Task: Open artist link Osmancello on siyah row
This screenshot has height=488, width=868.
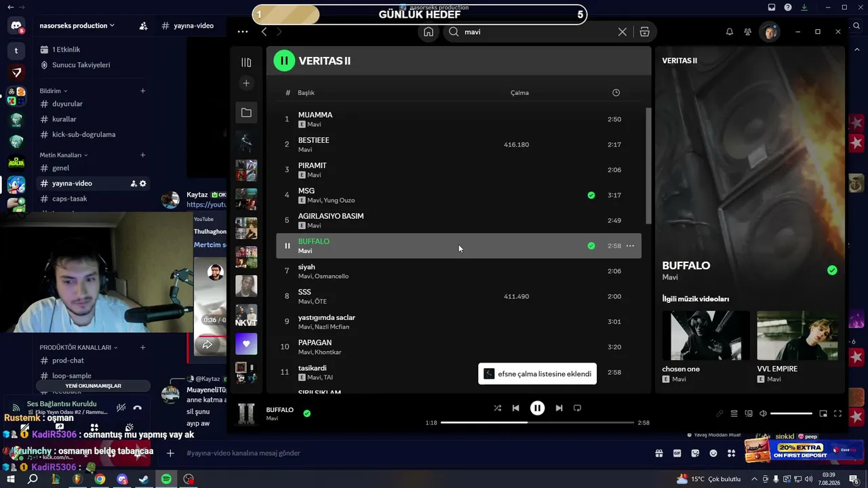Action: pos(332,277)
